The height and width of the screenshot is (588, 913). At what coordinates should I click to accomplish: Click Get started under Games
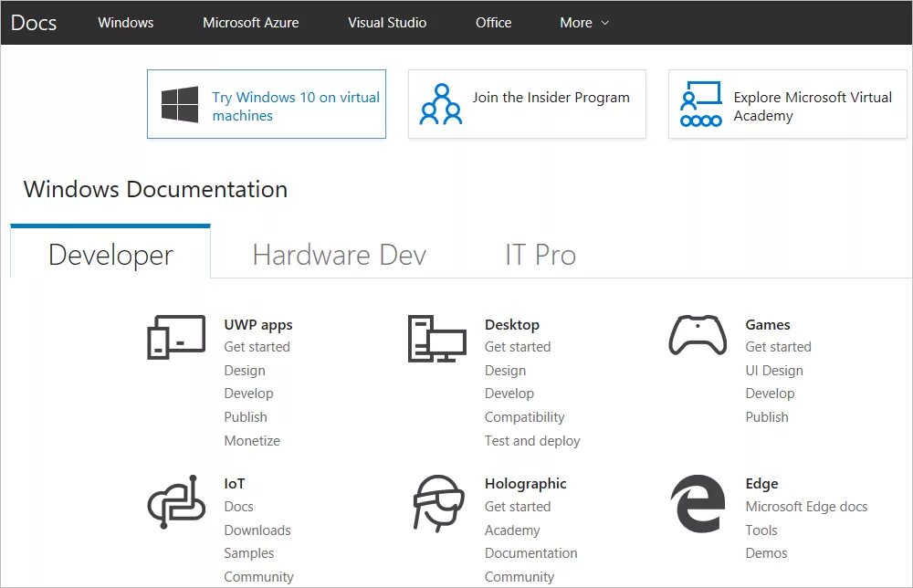[778, 347]
